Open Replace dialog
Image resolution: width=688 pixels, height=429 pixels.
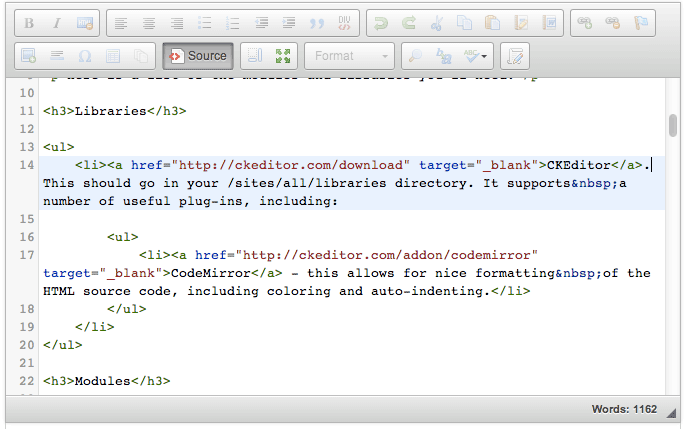[443, 56]
